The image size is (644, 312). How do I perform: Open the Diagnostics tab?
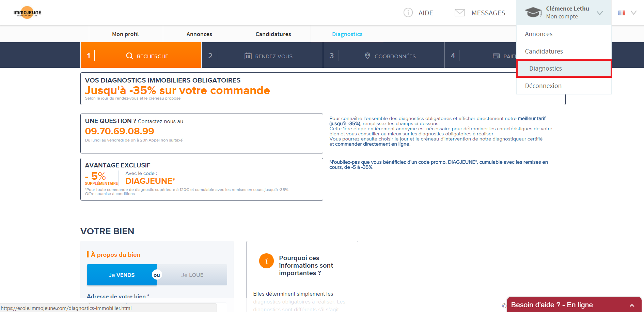click(347, 34)
